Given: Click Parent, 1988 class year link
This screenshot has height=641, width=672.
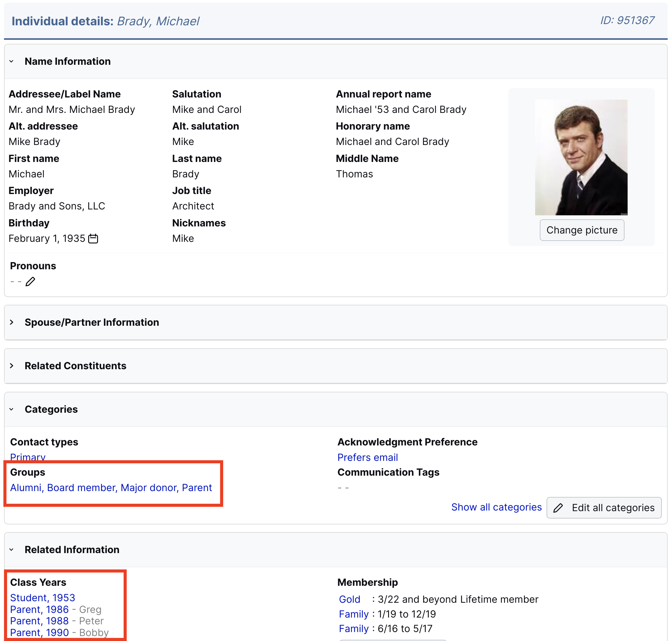Looking at the screenshot, I should point(39,621).
